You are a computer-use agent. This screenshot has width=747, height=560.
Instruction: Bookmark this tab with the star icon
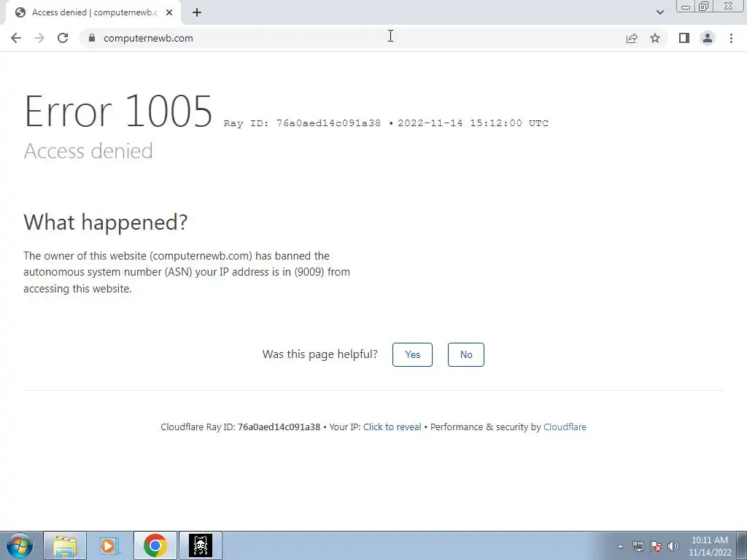[655, 38]
